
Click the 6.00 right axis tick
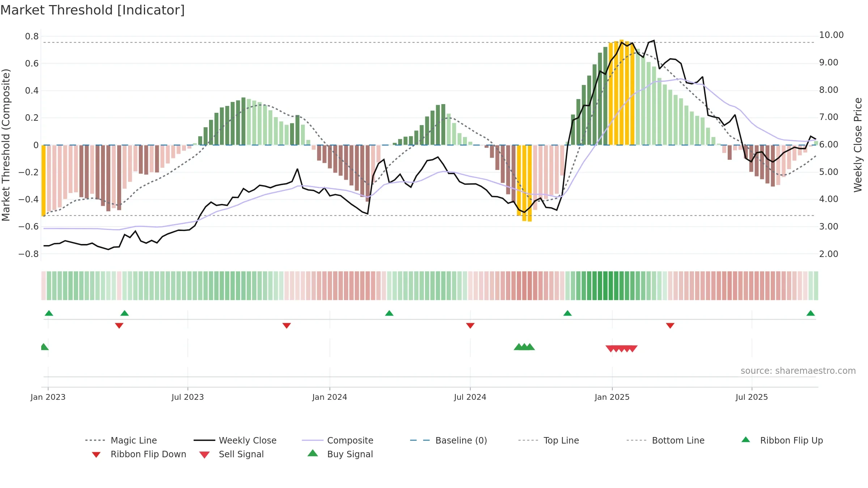coord(829,145)
